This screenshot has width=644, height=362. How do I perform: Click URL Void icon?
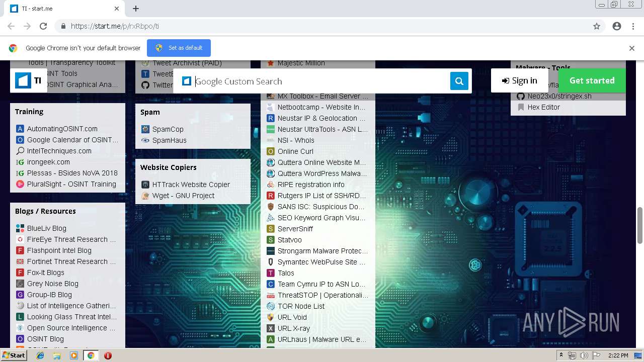[x=271, y=317]
